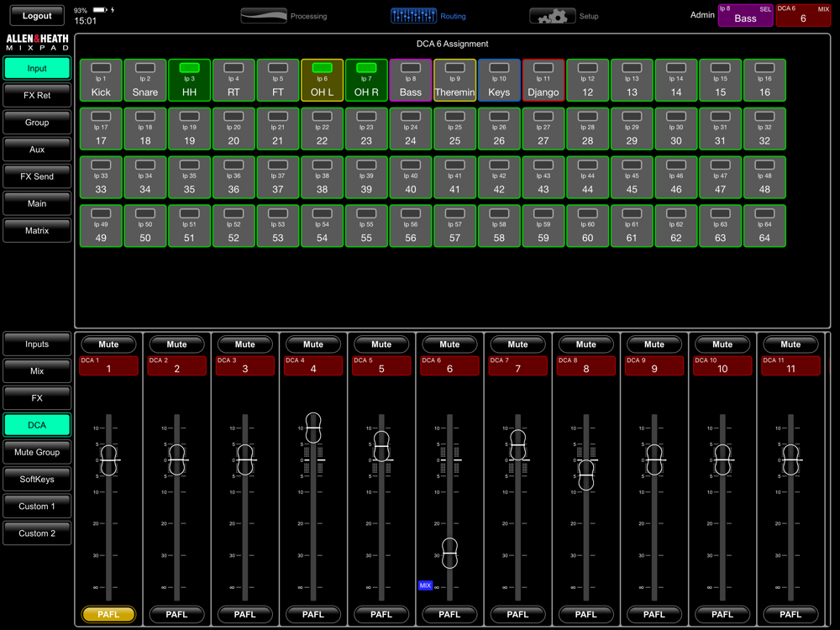Select the DCA 10 name strip

[x=722, y=365]
